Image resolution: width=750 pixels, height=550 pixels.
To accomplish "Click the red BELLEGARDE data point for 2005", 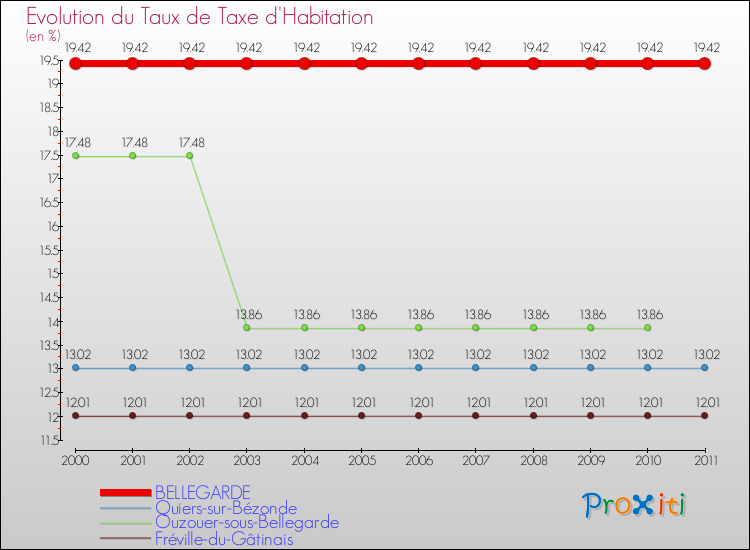I will click(x=362, y=63).
